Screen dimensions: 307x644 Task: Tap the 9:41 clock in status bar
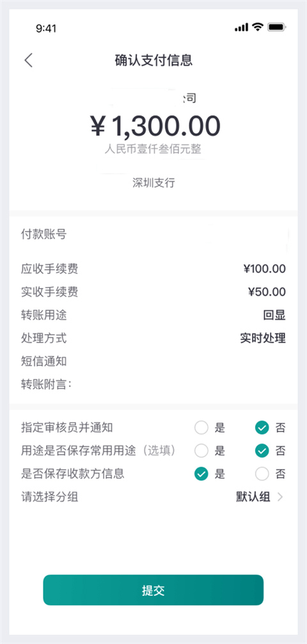click(46, 28)
